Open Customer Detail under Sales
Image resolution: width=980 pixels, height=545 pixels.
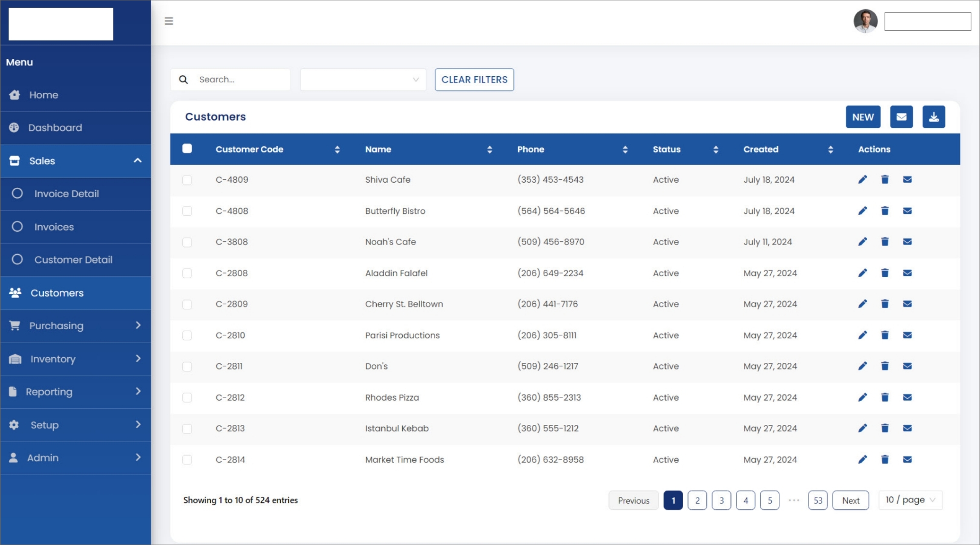pos(75,260)
